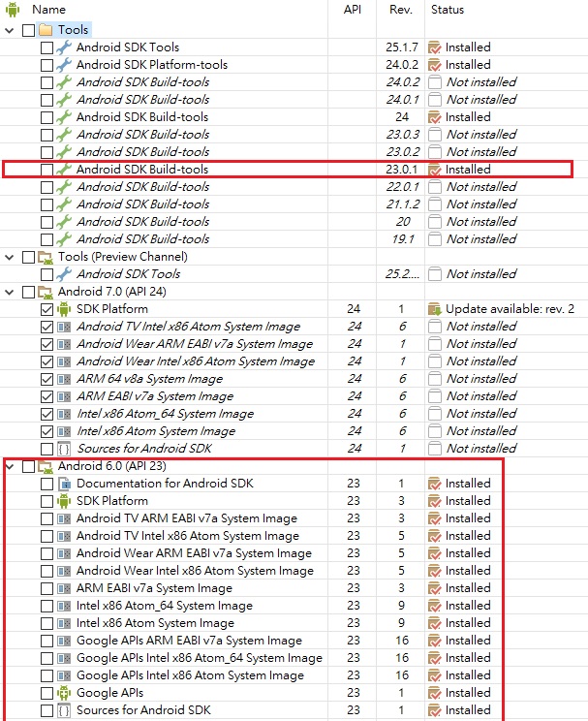This screenshot has width=588, height=721.
Task: Select 'Intel x86 Atom_64 System Image' API 24 row
Action: (x=165, y=414)
